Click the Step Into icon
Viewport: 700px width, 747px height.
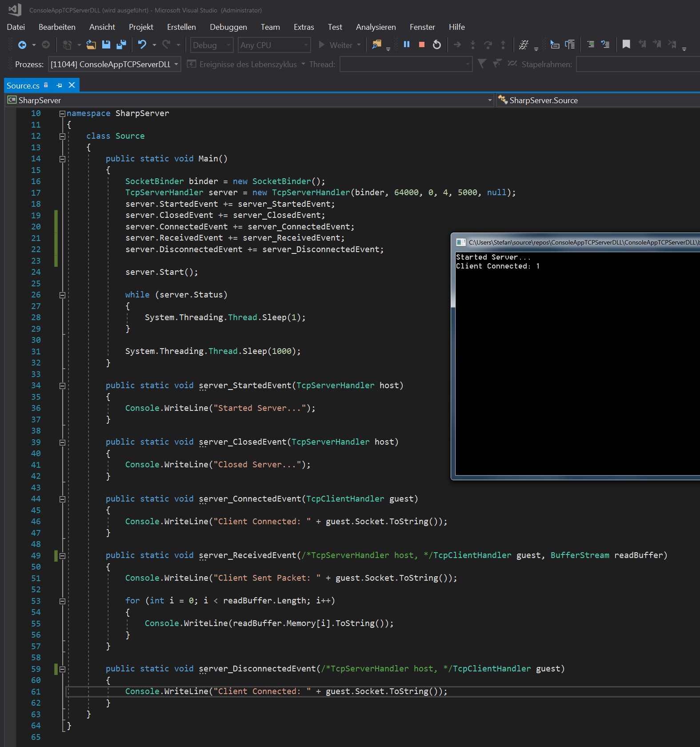pos(473,44)
